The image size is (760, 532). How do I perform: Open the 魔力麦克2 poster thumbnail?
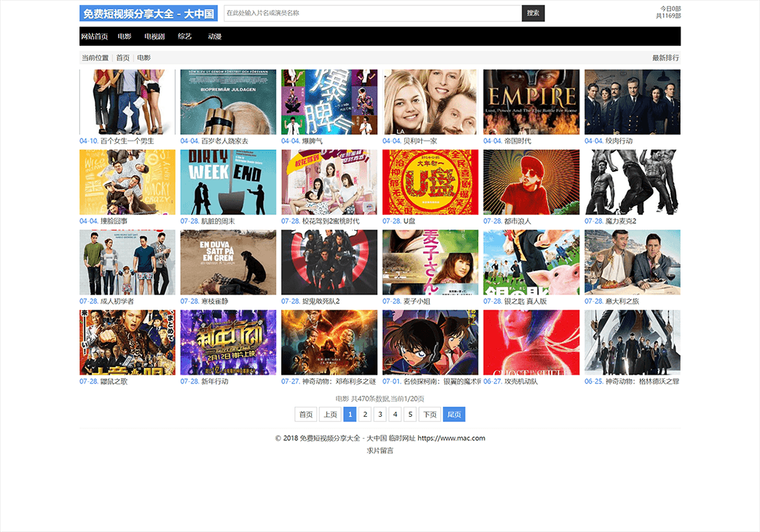pos(632,182)
